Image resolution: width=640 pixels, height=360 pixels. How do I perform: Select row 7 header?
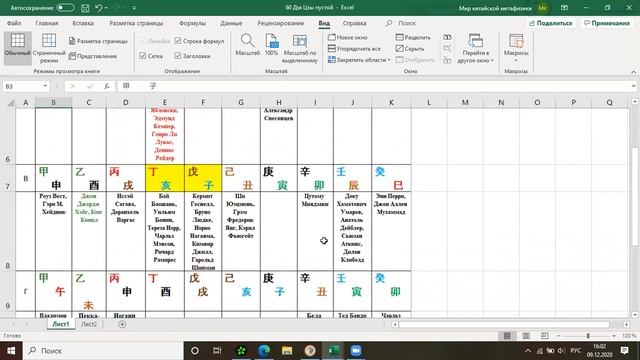click(8, 178)
